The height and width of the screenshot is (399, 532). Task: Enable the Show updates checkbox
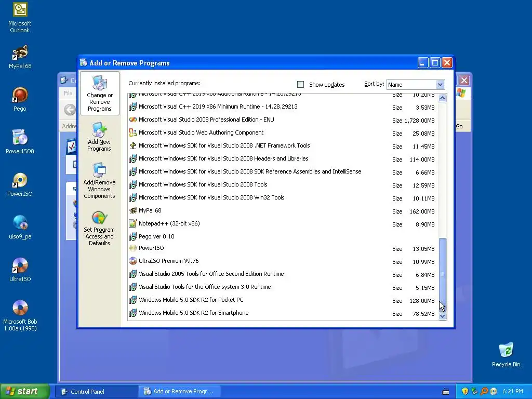[300, 85]
